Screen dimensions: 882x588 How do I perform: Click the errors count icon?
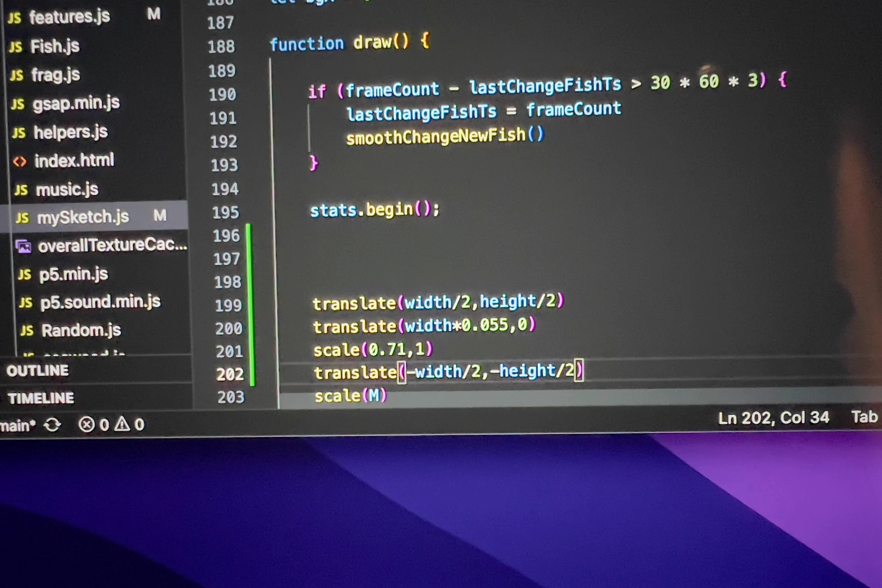point(86,424)
